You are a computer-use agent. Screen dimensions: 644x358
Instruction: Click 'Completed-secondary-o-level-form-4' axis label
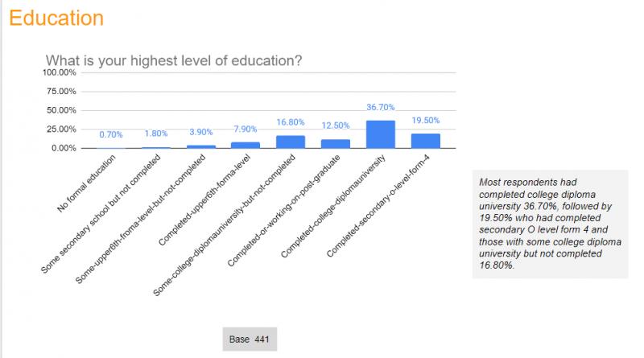point(378,206)
